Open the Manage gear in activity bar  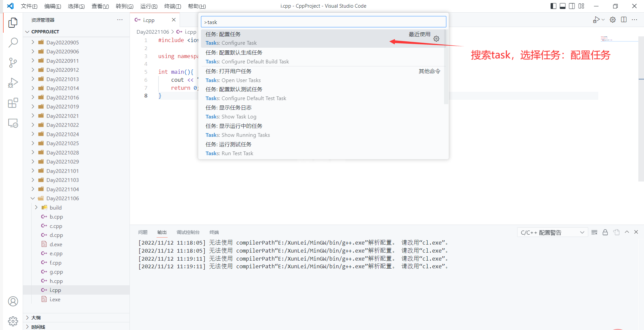pyautogui.click(x=13, y=321)
